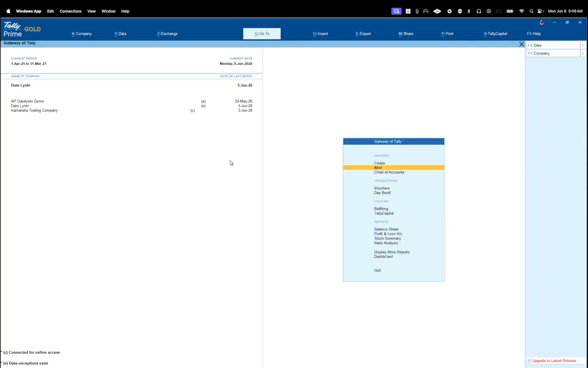The height and width of the screenshot is (368, 588).
Task: Open Balance Sheet report
Action: coord(386,229)
